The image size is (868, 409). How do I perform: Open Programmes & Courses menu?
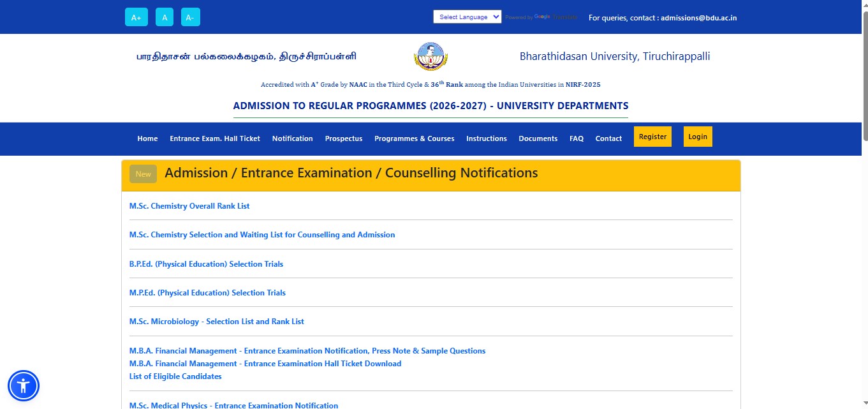tap(415, 138)
